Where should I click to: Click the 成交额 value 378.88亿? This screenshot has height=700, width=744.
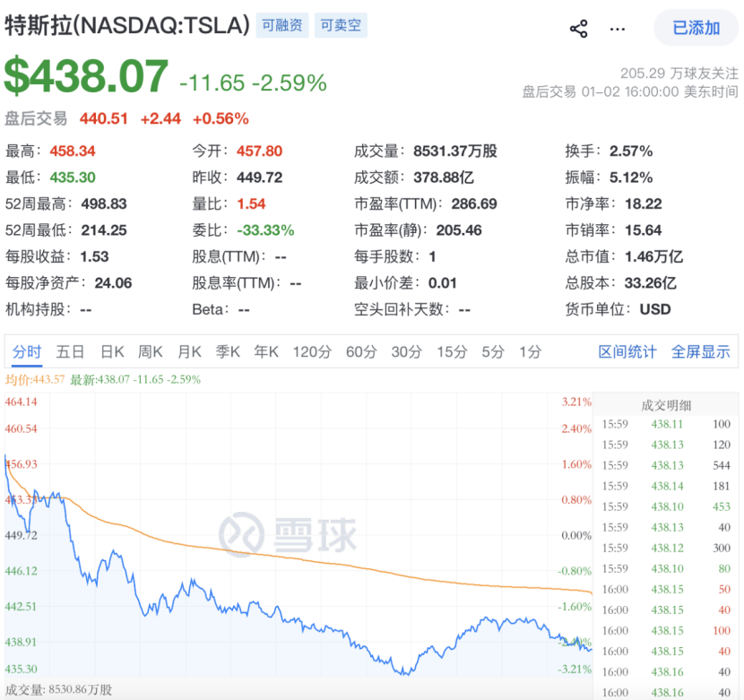(x=444, y=177)
